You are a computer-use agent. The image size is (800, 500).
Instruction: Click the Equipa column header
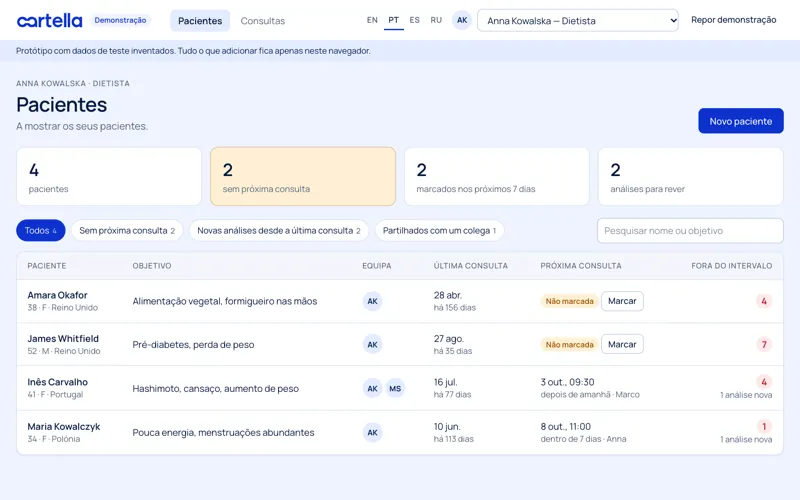377,266
